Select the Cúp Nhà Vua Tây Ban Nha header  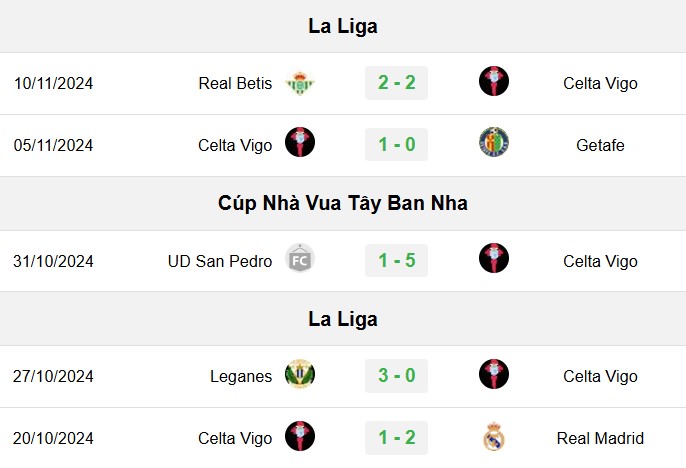click(x=343, y=203)
